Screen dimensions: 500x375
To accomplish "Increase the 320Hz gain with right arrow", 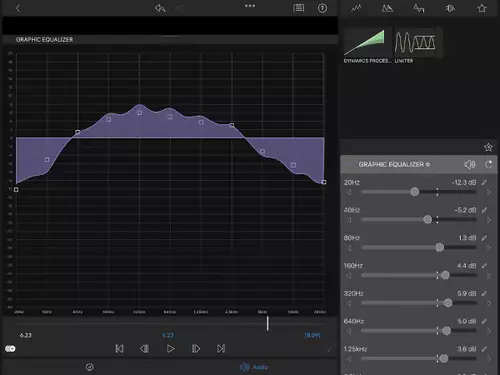I will click(489, 303).
